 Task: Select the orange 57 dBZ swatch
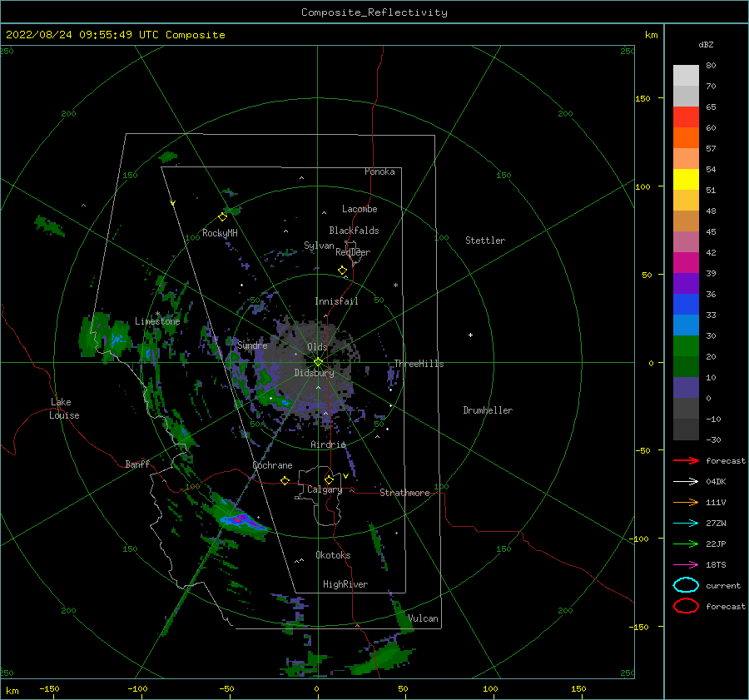click(x=686, y=138)
